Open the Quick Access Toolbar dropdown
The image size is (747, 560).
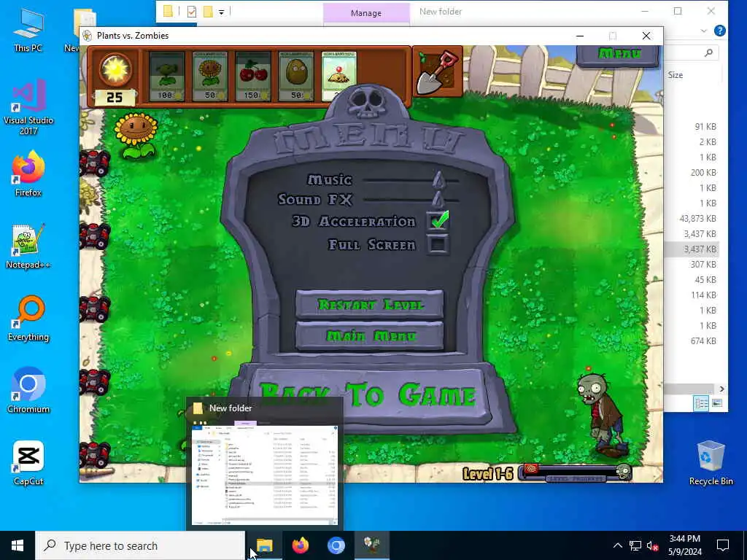(222, 12)
